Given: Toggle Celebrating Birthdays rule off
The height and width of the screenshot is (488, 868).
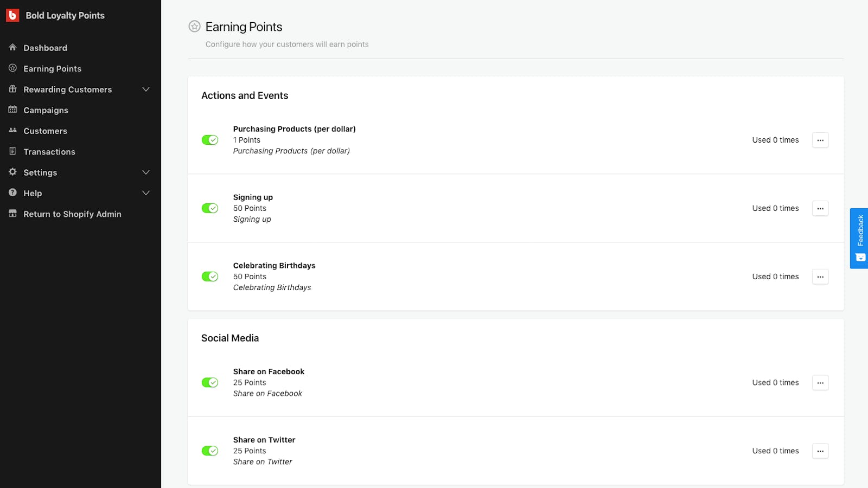Looking at the screenshot, I should (210, 277).
